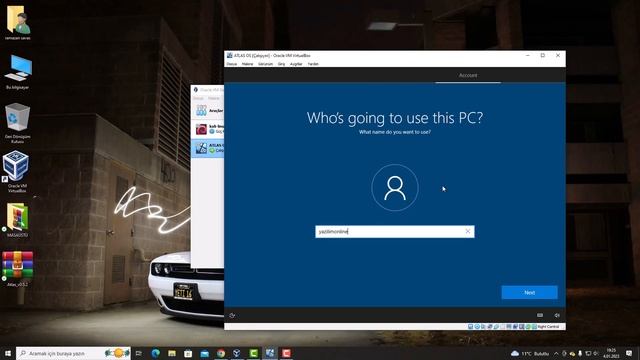Click the optical drive status icon
The image size is (640, 360).
(477, 327)
